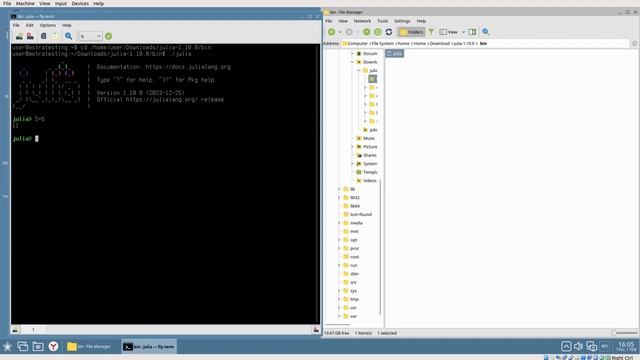Click julia-1.10.0 in the address breadcrumb
Image resolution: width=640 pixels, height=360 pixels.
pos(464,43)
